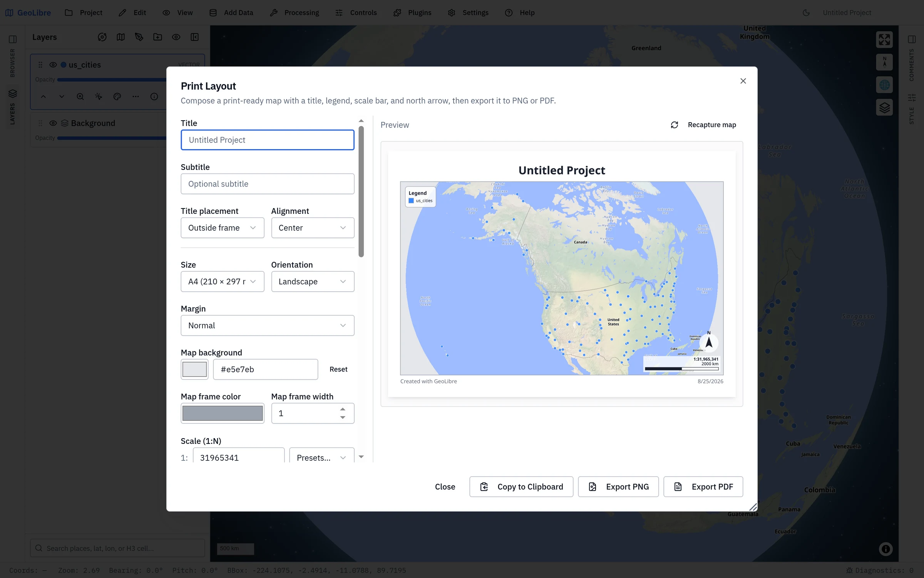This screenshot has height=578, width=924.
Task: Open the Plugins menu
Action: (412, 13)
